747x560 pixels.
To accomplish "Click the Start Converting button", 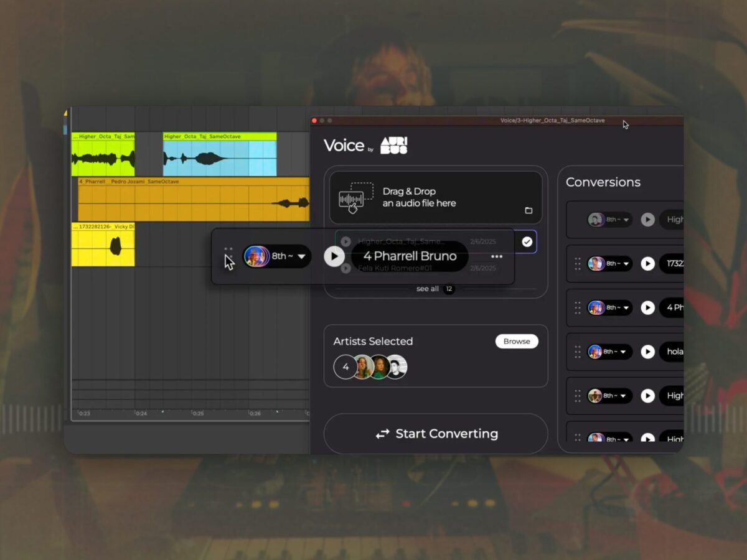I will pos(436,434).
